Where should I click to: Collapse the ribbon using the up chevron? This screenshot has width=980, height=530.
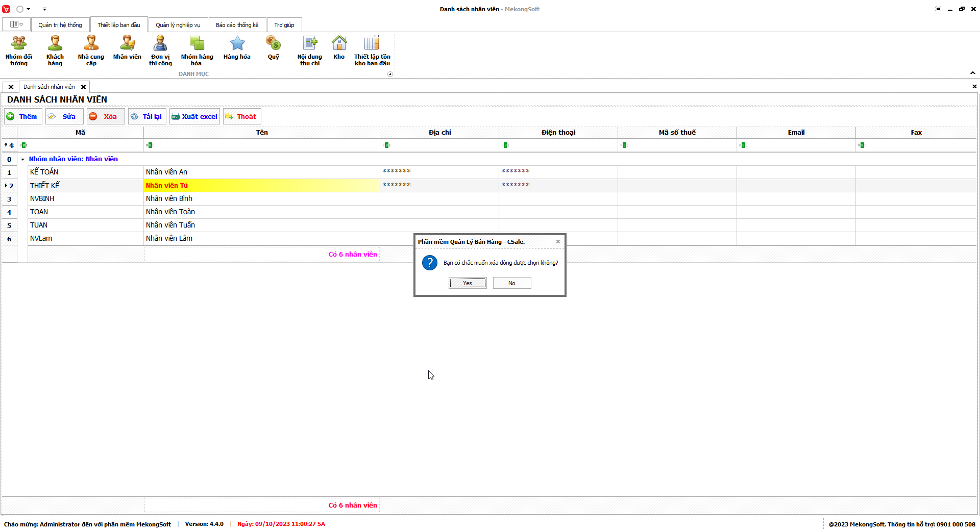click(972, 73)
